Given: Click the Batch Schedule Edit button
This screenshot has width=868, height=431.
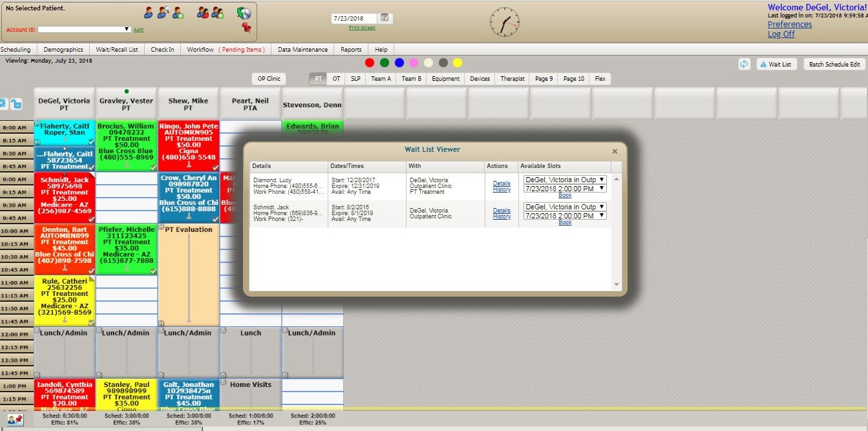Looking at the screenshot, I should [x=834, y=64].
